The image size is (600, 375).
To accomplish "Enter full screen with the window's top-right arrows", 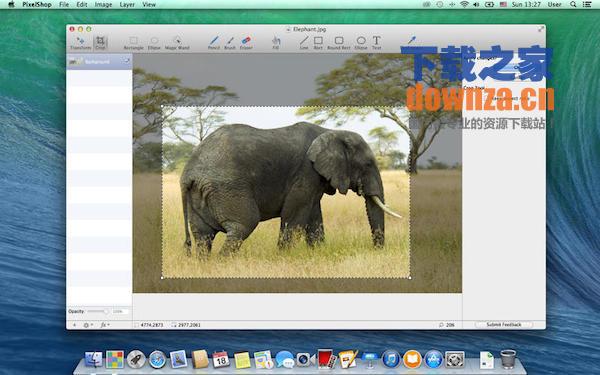I will click(x=541, y=29).
